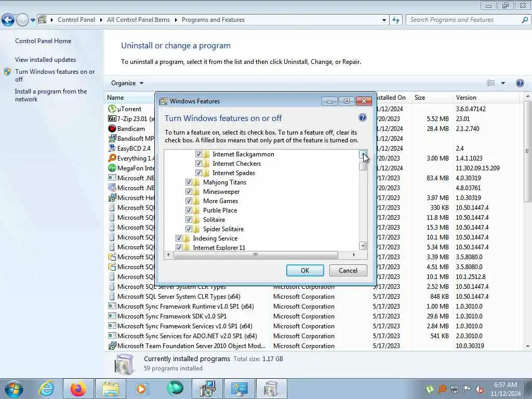Uncheck the Mahjong Titans checkbox
Viewport: 532px width, 399px height.
coord(189,182)
